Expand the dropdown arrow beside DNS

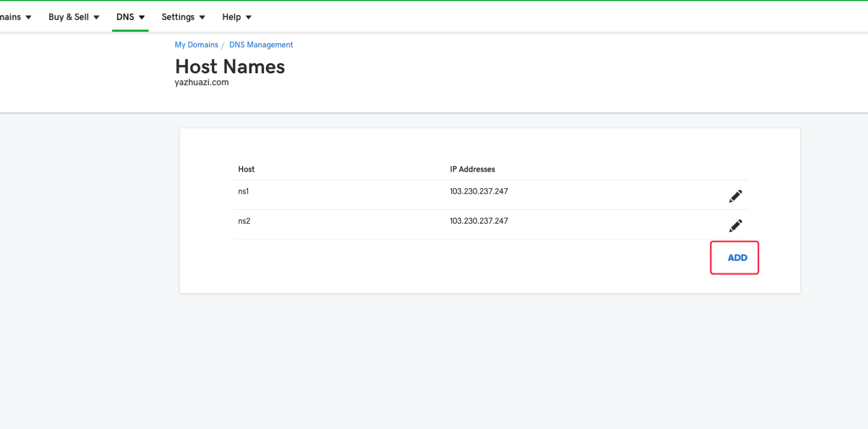[142, 18]
